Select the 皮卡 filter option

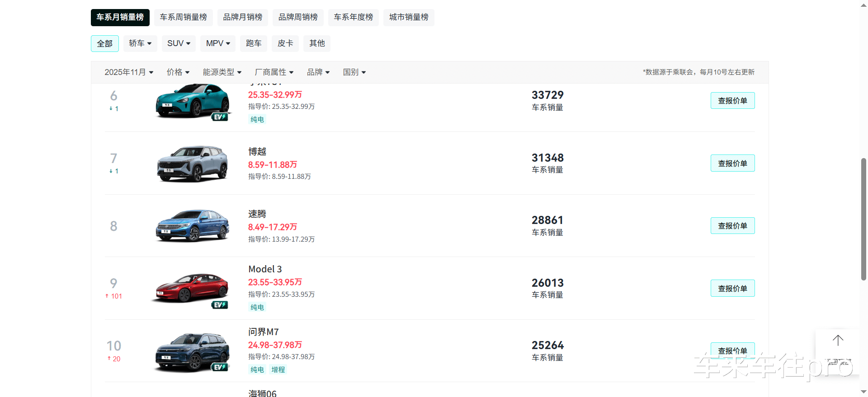pyautogui.click(x=285, y=43)
